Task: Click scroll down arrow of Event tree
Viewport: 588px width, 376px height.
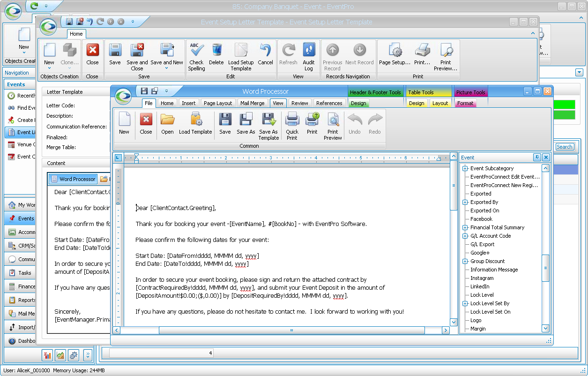Action: pyautogui.click(x=545, y=329)
